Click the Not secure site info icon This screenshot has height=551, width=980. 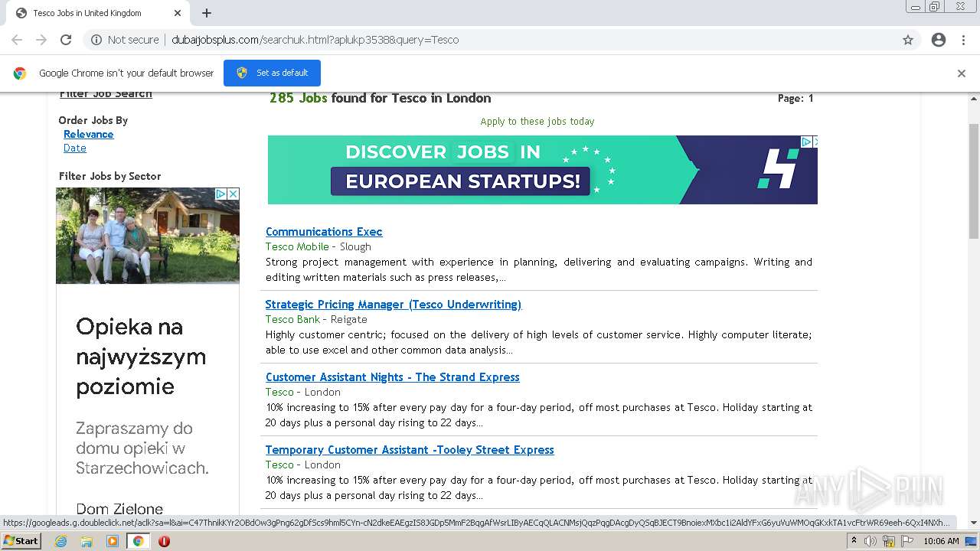96,40
